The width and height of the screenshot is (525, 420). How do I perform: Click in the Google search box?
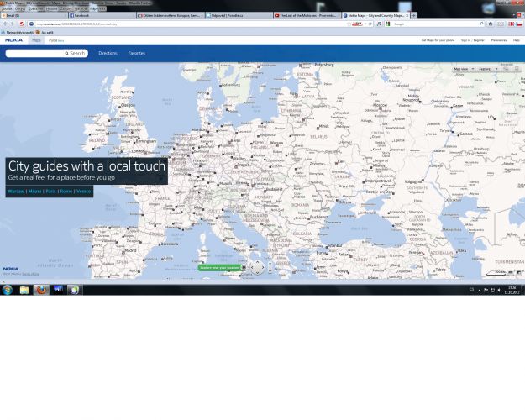(x=435, y=24)
